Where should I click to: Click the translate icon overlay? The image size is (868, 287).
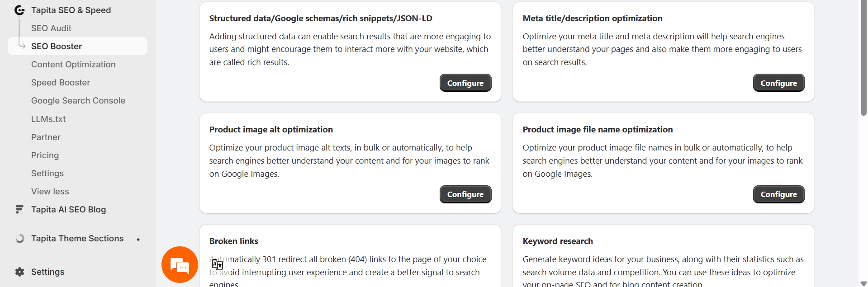[217, 264]
